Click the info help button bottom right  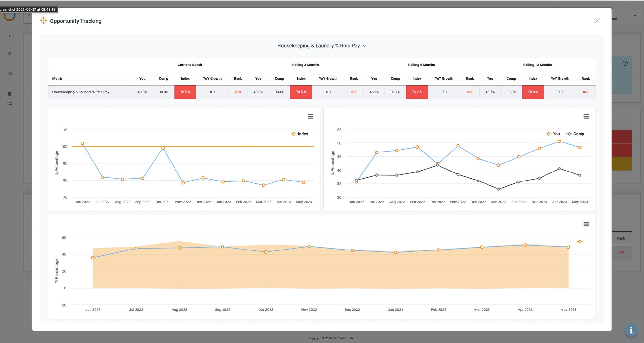pos(631,330)
